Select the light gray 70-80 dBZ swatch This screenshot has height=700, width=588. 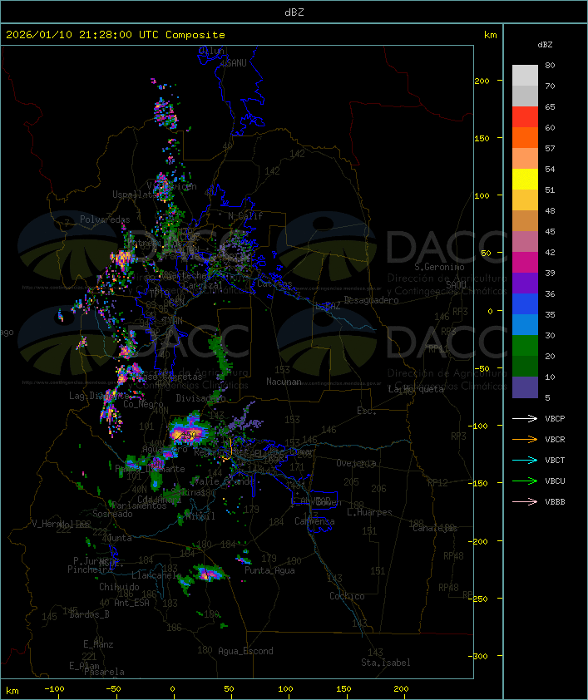point(525,75)
